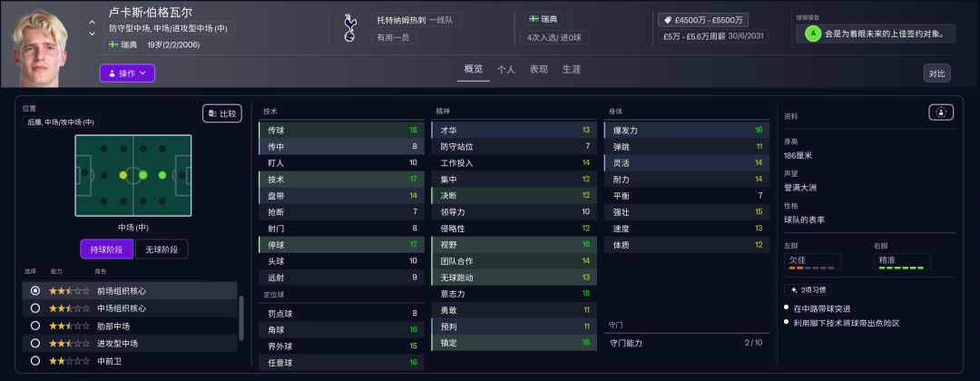Select the 前场组织核心 role radio button
Screen dimensions: 980x381
click(x=35, y=291)
